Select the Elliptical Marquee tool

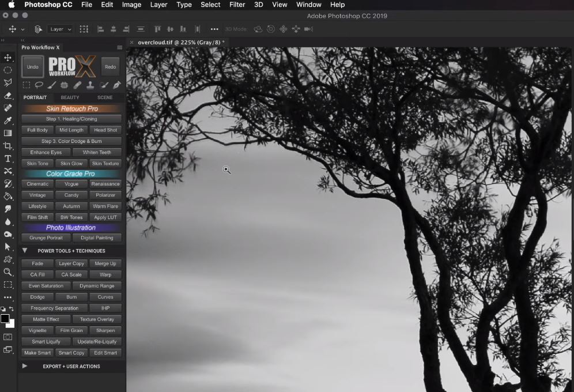click(x=8, y=70)
